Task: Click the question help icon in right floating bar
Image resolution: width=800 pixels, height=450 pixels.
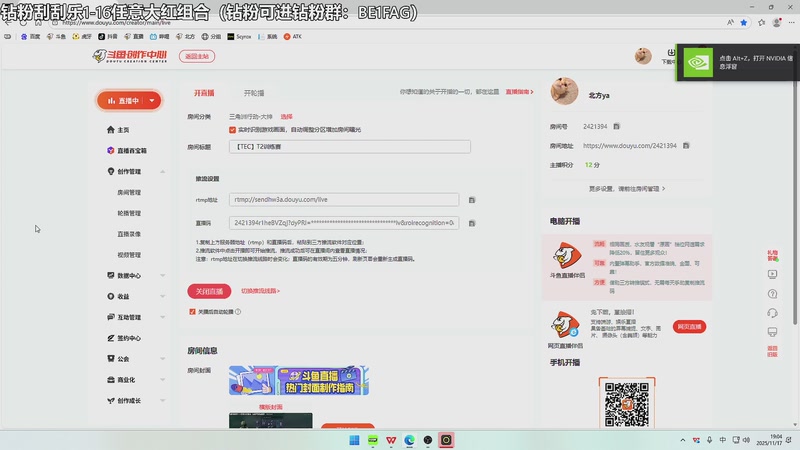Action: click(772, 294)
